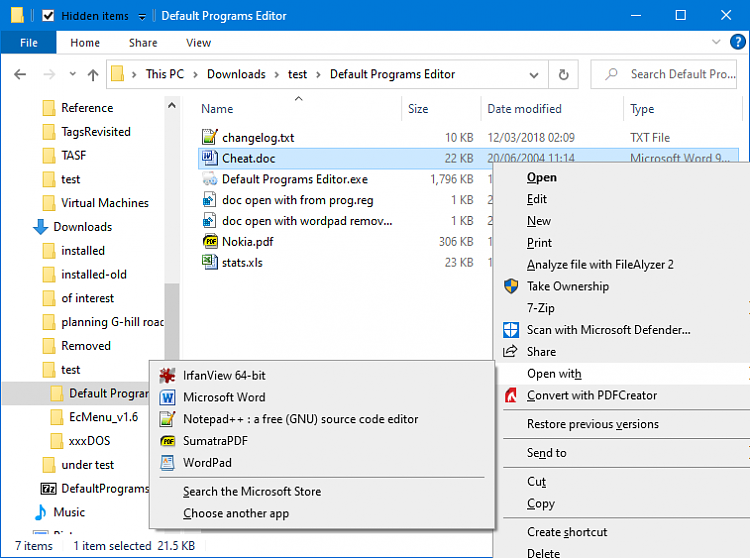The height and width of the screenshot is (558, 750).
Task: Click the Notepad++ icon in Open with list
Action: click(166, 420)
